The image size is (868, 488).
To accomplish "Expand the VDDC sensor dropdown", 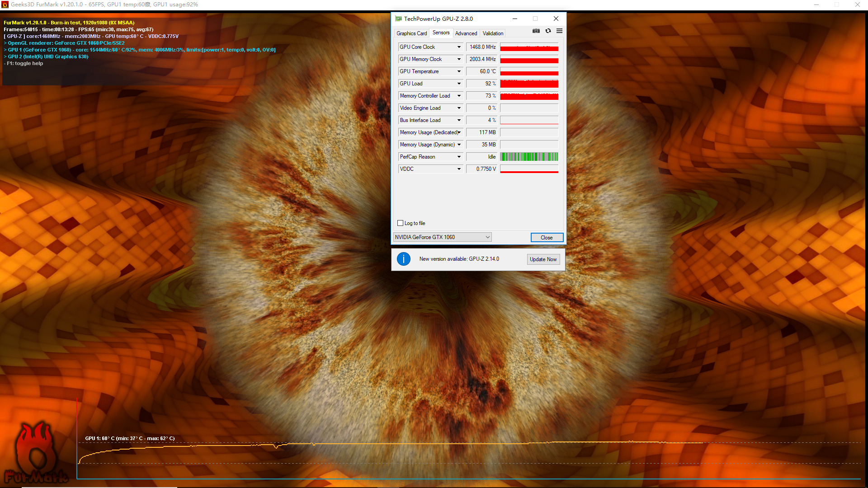I will pyautogui.click(x=459, y=169).
